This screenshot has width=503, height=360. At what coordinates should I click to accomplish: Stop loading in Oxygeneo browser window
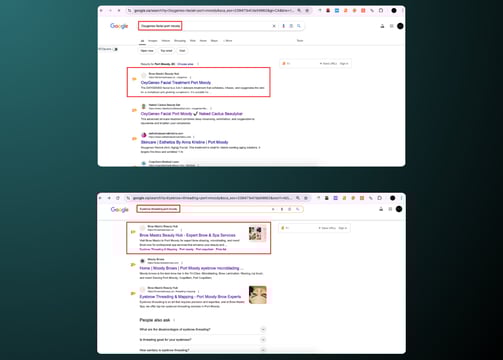pos(119,11)
